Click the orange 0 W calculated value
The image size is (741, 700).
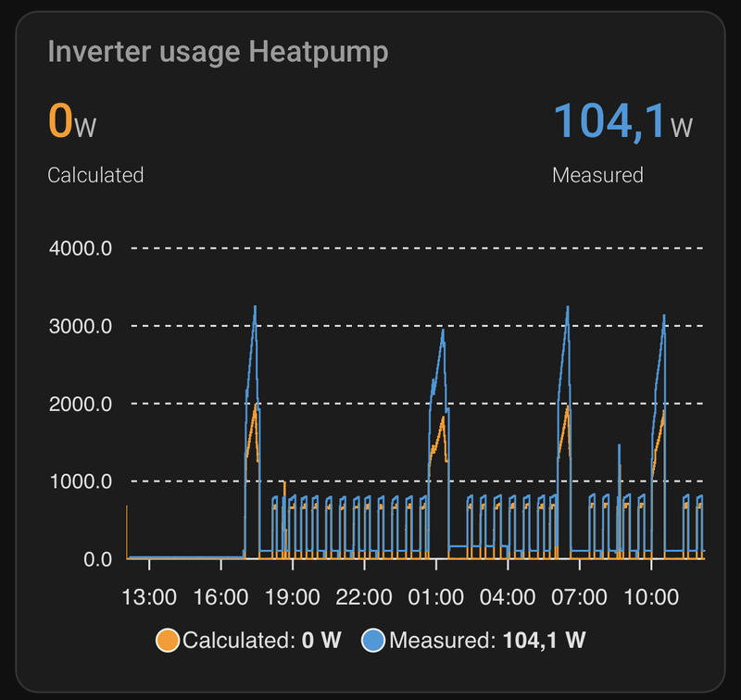(71, 121)
